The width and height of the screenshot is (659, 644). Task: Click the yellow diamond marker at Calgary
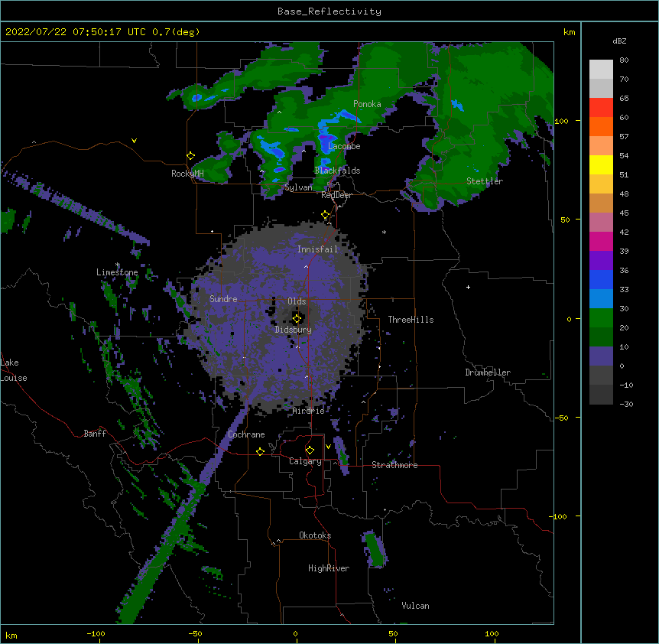[310, 450]
